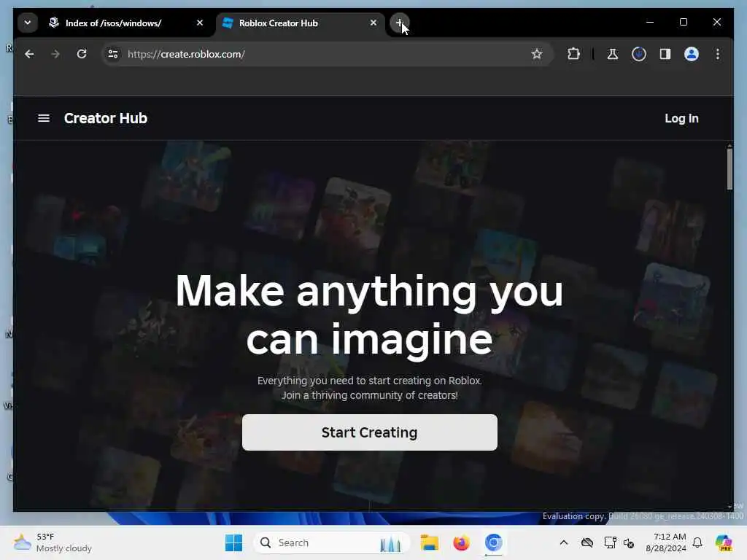Open the clock showing 7:12 AM
Image resolution: width=747 pixels, height=560 pixels.
tap(666, 542)
